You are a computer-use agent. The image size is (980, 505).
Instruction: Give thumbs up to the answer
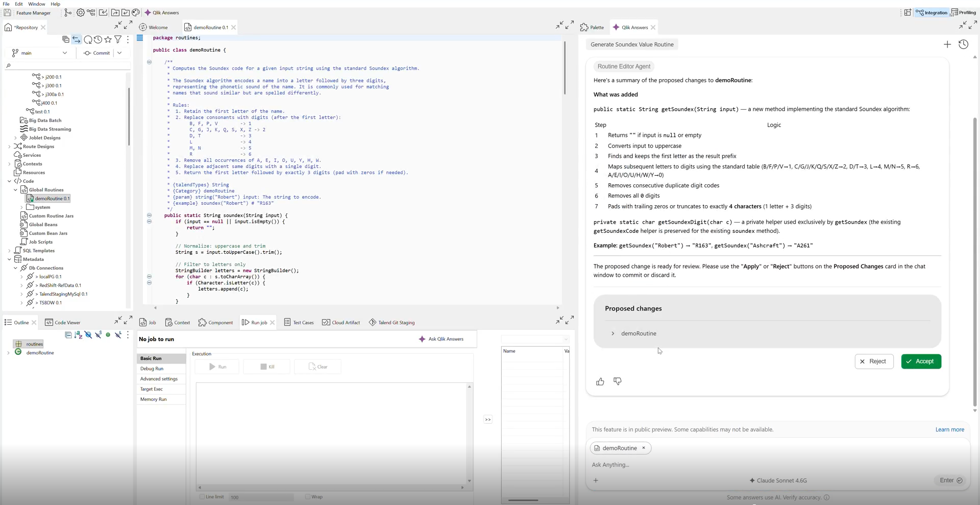point(600,381)
